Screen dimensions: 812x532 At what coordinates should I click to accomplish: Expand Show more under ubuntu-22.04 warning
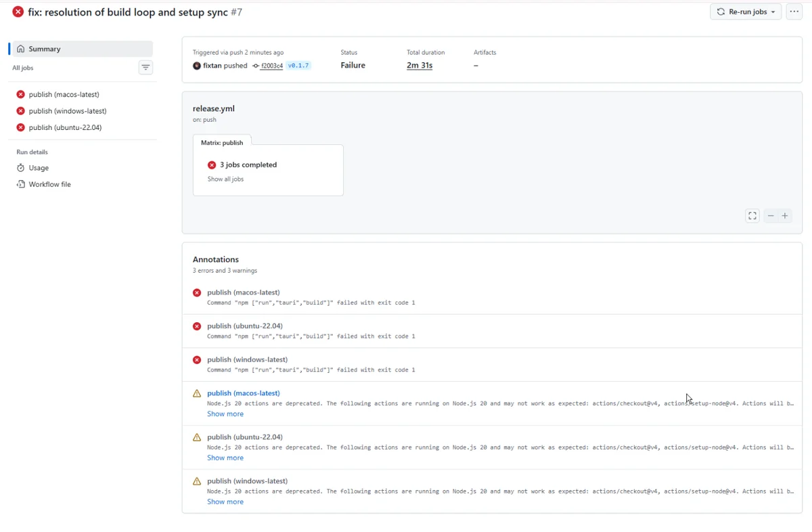(225, 458)
